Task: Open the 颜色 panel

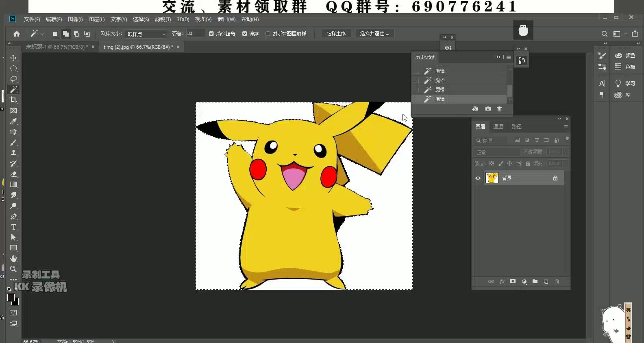Action: tap(624, 55)
